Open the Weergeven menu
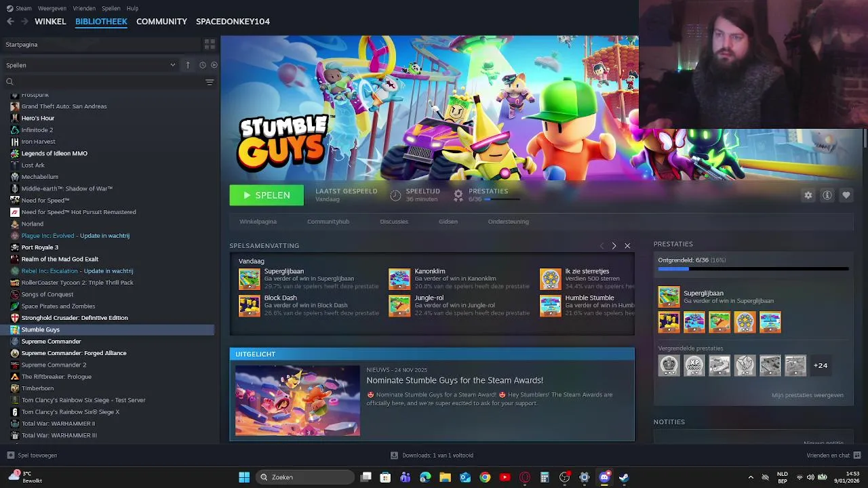The height and width of the screenshot is (488, 868). coord(52,8)
